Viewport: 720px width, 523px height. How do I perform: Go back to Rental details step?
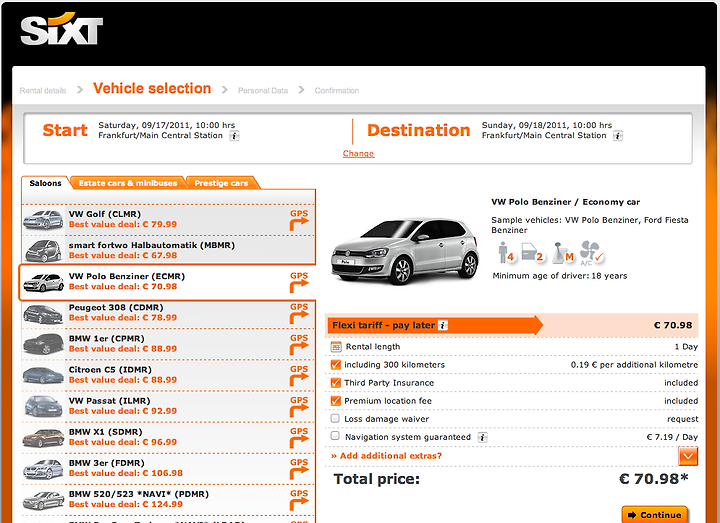(43, 90)
